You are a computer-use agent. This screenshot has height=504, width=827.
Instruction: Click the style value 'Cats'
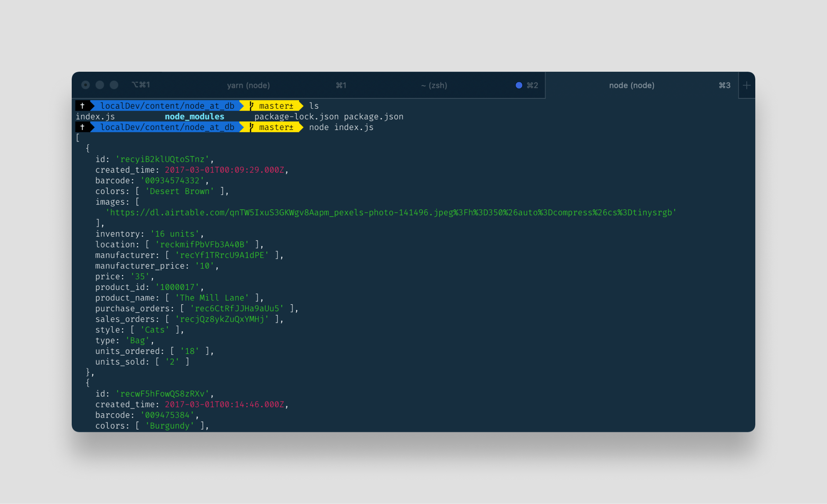[155, 330]
